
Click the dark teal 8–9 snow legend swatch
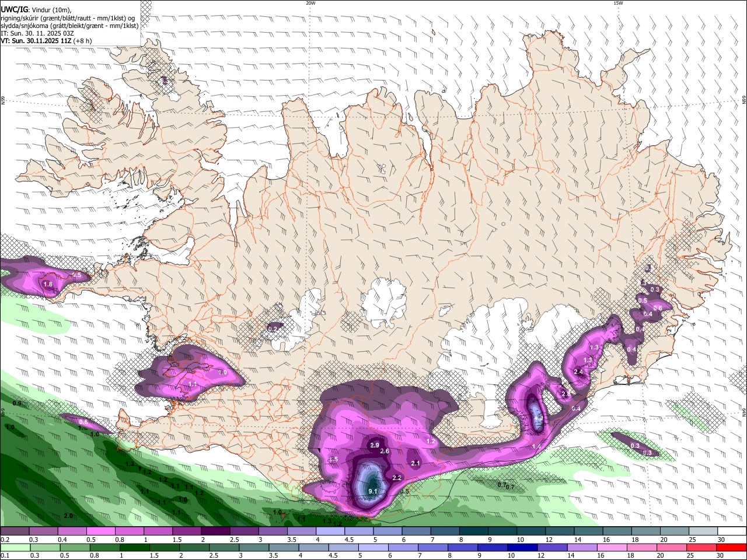tap(473, 531)
